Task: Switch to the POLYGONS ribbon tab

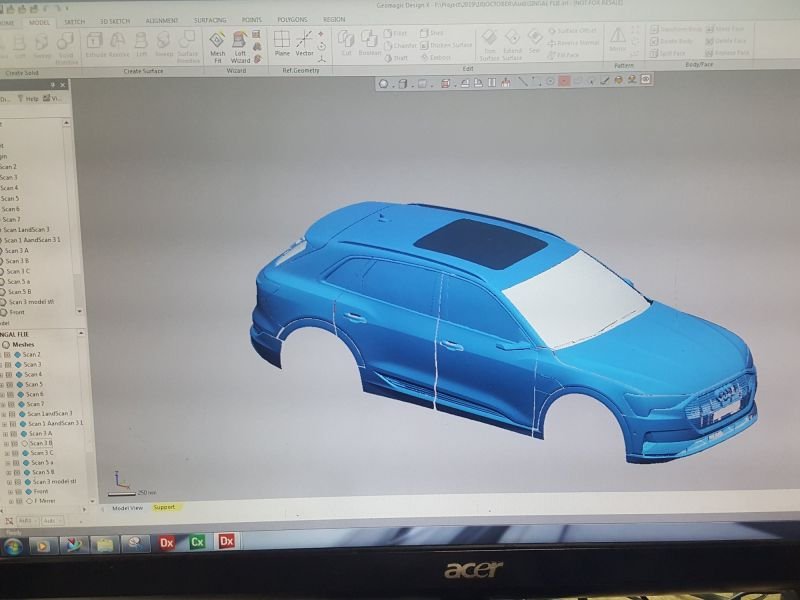Action: coord(290,19)
